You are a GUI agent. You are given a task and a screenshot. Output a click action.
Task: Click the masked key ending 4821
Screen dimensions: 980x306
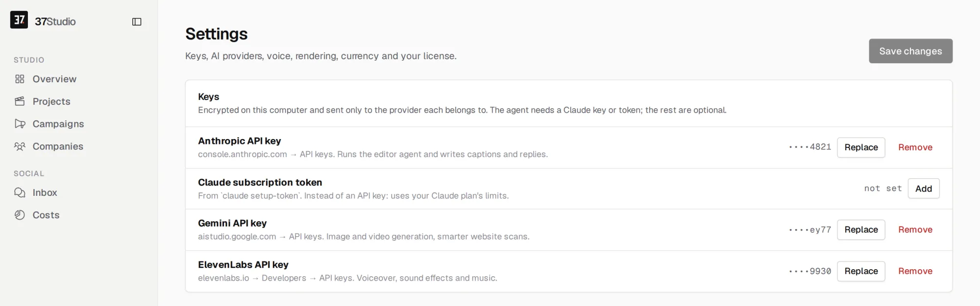pos(810,147)
